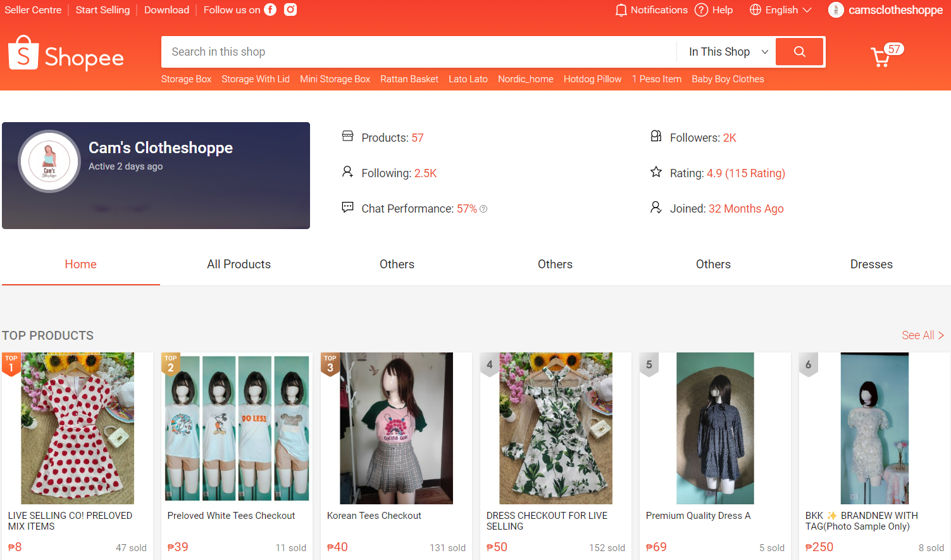This screenshot has height=560, width=951.
Task: Click the Preloved White Tees Checkout title
Action: point(231,516)
